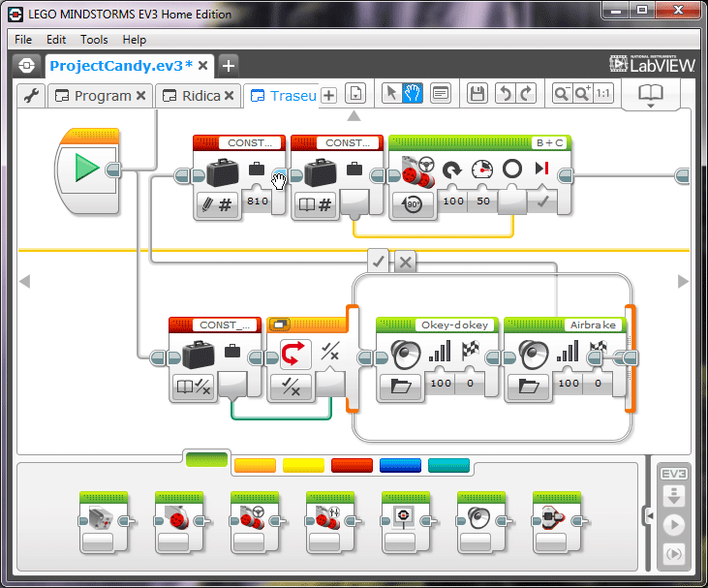Open the content editor book icon
The height and width of the screenshot is (588, 708).
651,95
